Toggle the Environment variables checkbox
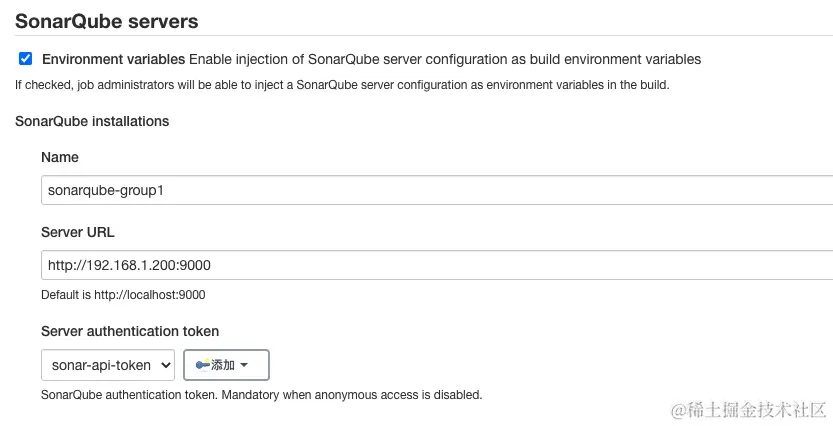Image resolution: width=833 pixels, height=426 pixels. point(26,58)
